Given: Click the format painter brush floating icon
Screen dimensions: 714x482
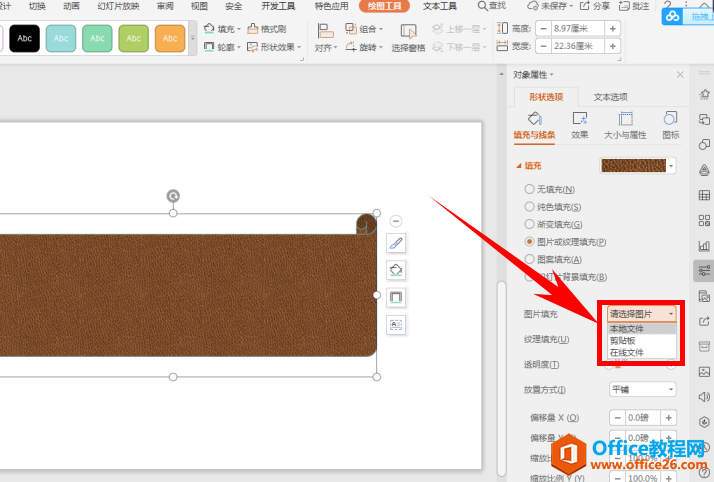Looking at the screenshot, I should click(396, 244).
